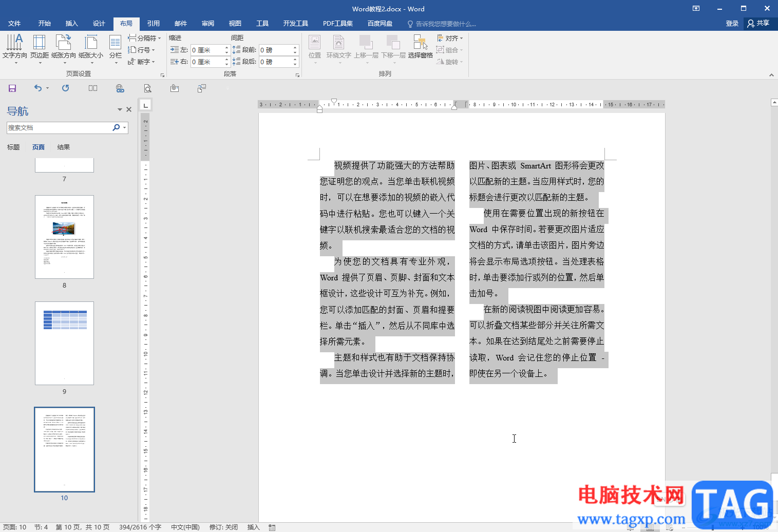This screenshot has width=778, height=532.
Task: Click the 394/2616 个字 word count
Action: 140,527
